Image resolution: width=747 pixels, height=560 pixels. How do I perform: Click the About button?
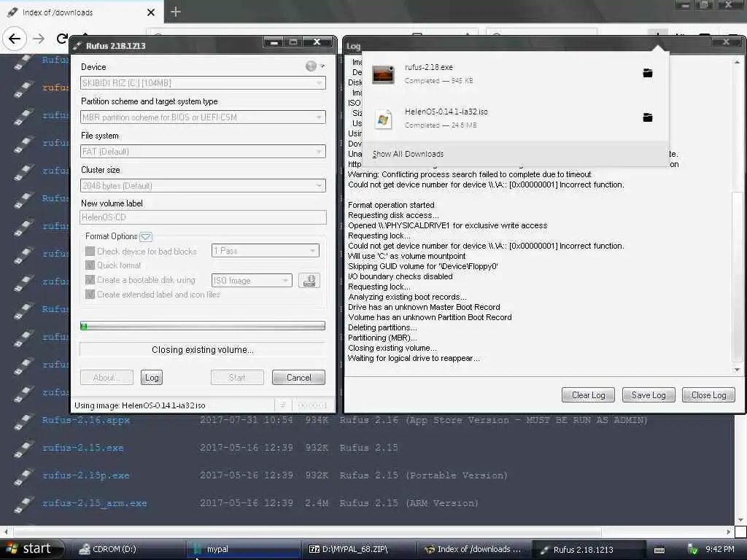107,378
